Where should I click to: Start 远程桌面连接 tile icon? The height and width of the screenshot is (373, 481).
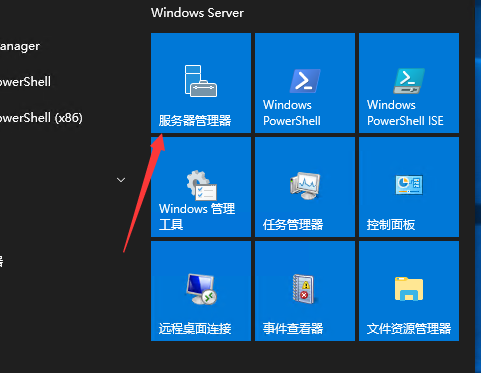point(201,289)
